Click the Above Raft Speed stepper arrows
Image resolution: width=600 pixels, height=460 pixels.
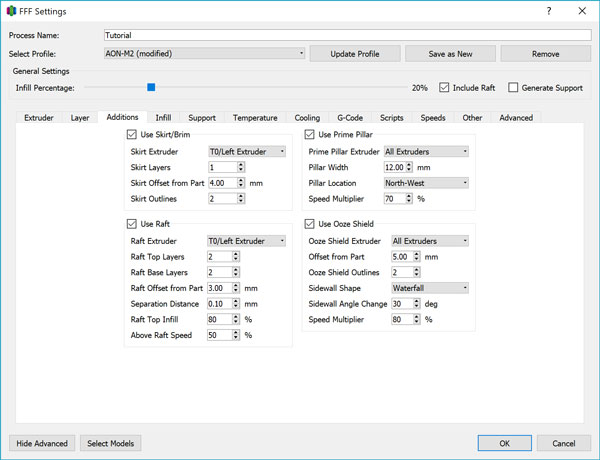[x=236, y=335]
